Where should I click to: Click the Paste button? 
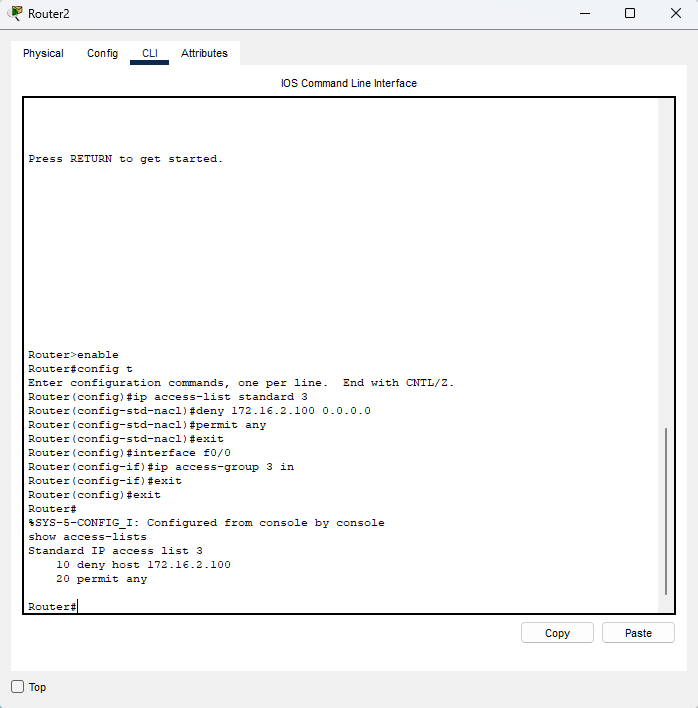pos(638,633)
